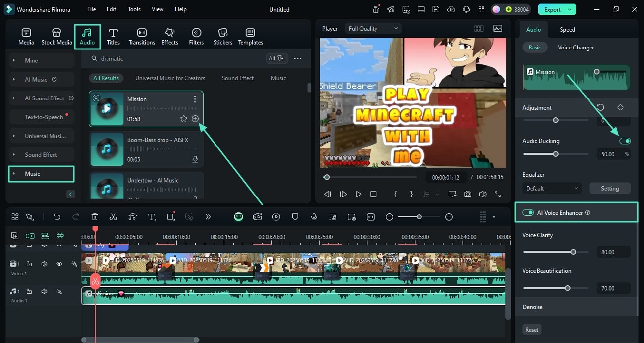The height and width of the screenshot is (343, 644).
Task: Adjust the Audio Ducking slider
Action: (x=556, y=154)
